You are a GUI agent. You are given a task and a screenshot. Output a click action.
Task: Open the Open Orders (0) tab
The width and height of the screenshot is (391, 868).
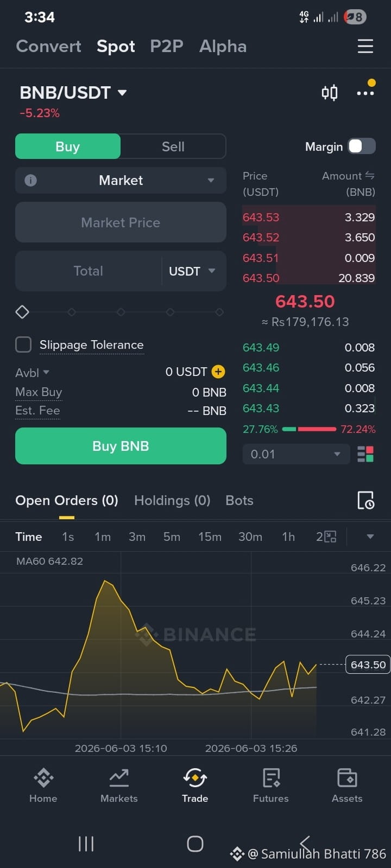67,500
